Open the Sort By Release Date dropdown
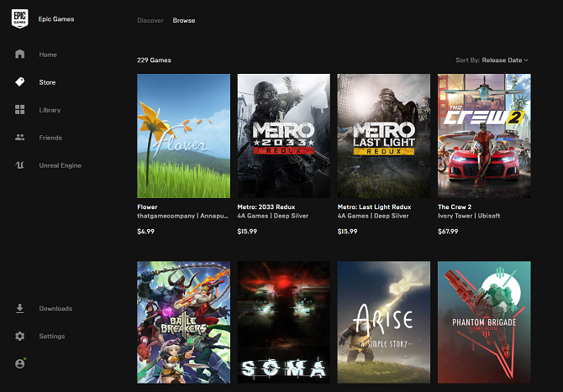The image size is (563, 392). (492, 60)
